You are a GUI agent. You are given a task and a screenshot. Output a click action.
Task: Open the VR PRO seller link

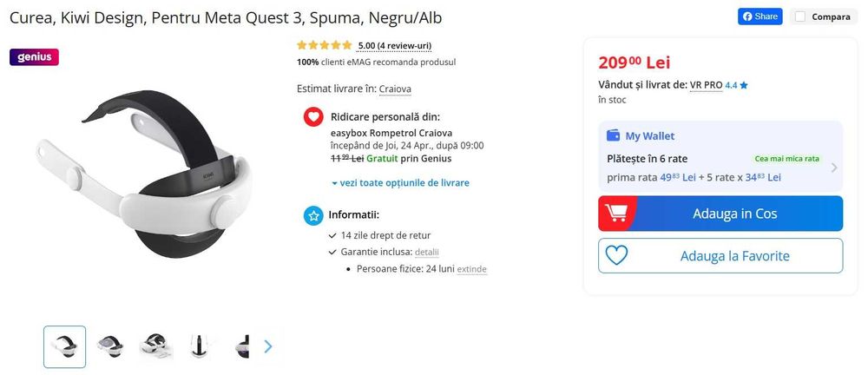pos(706,85)
